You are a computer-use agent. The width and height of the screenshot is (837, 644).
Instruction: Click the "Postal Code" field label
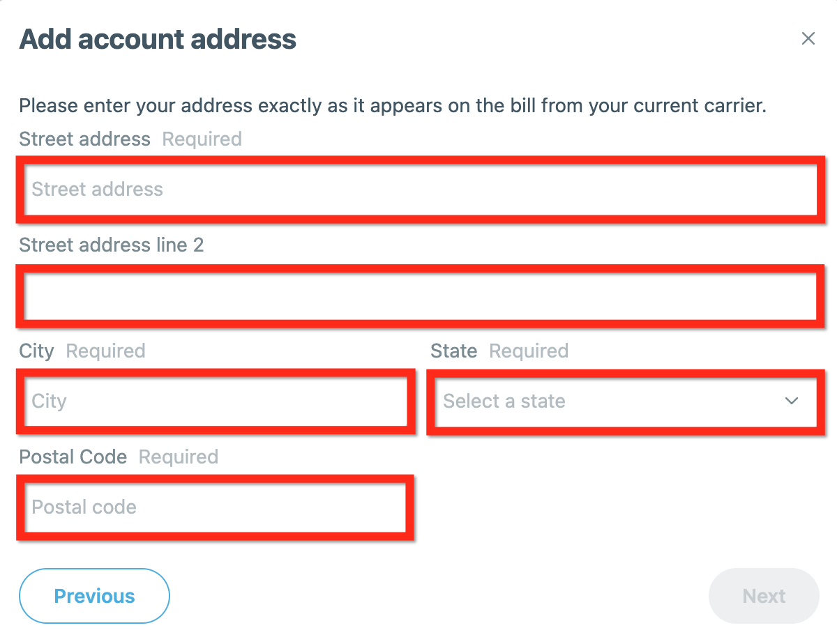[x=73, y=457]
